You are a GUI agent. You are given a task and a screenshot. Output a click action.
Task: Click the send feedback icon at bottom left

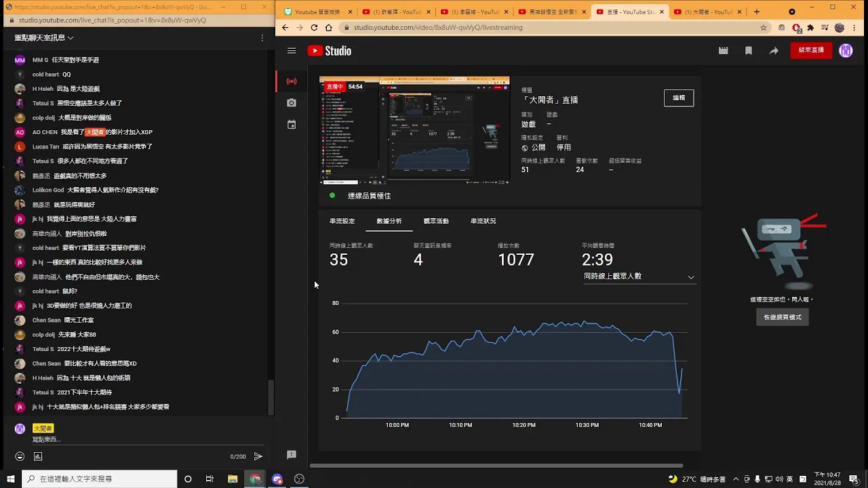click(291, 455)
